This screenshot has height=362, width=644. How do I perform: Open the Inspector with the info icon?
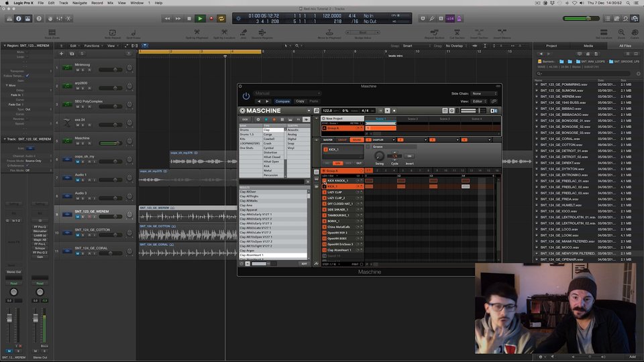coord(19,19)
